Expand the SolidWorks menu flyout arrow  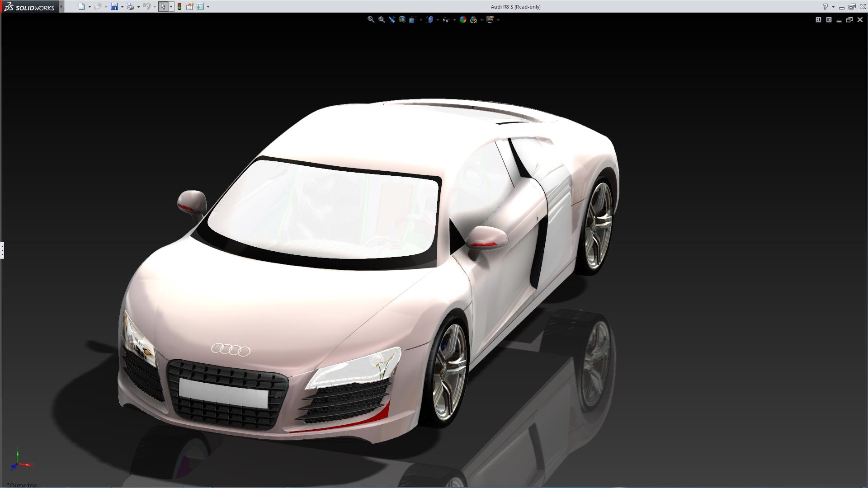61,6
